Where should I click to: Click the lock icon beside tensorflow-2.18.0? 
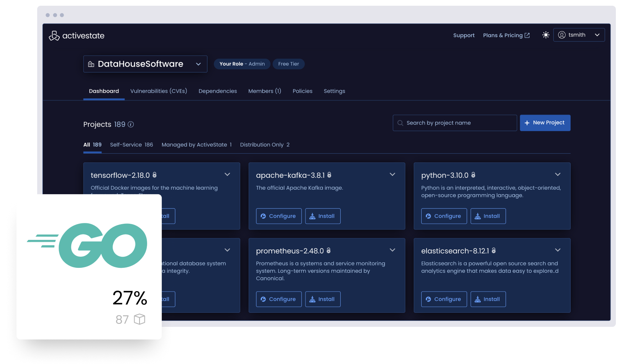click(155, 175)
